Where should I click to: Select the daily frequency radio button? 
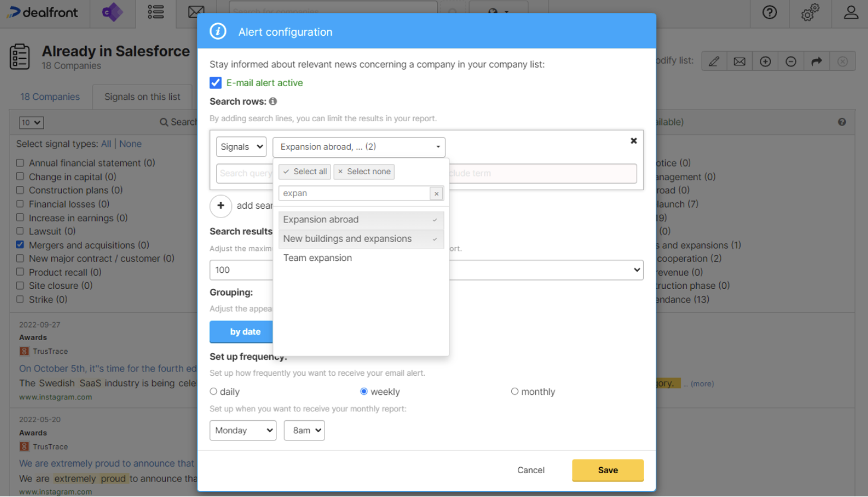coord(213,391)
